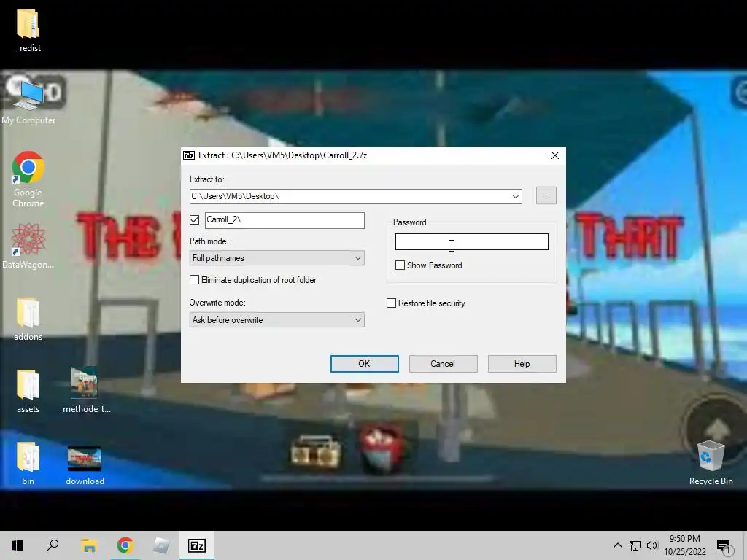This screenshot has height=560, width=747.
Task: Confirm extraction with the OK button
Action: pyautogui.click(x=365, y=364)
